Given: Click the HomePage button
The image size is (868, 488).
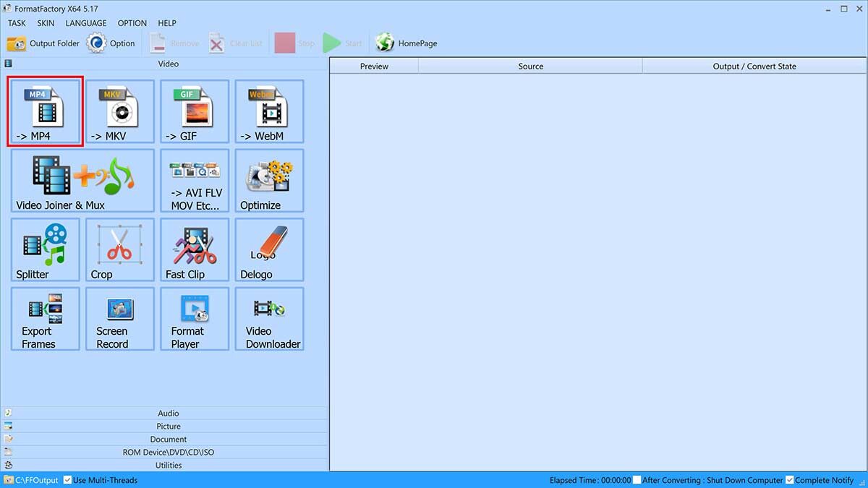Looking at the screenshot, I should [406, 43].
